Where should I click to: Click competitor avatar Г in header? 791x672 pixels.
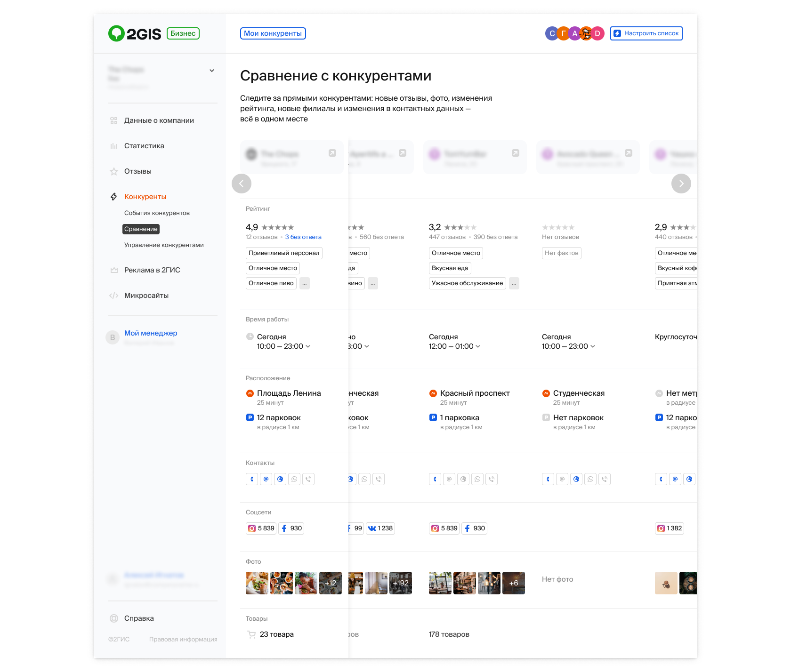point(563,33)
